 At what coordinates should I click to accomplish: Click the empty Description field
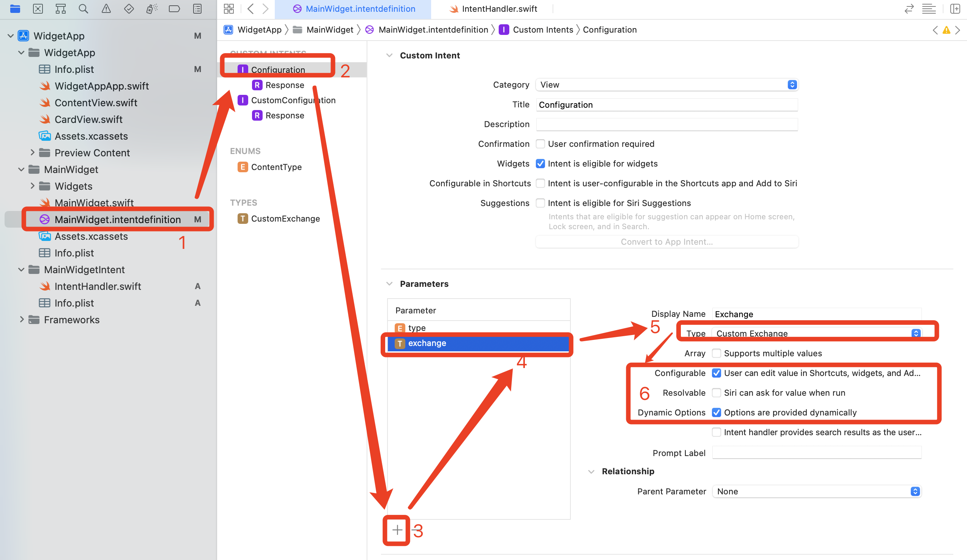pyautogui.click(x=667, y=124)
